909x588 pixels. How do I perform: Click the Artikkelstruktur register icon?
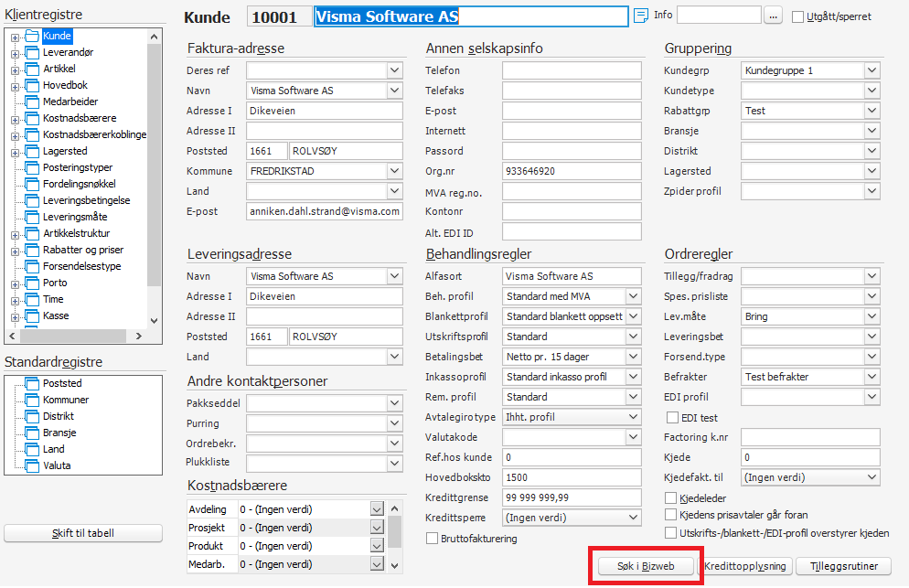32,234
